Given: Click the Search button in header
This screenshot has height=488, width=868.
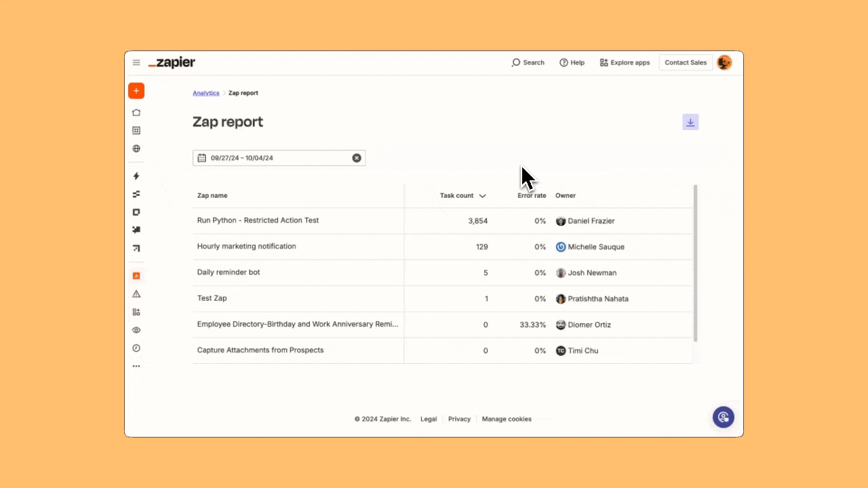Looking at the screenshot, I should [x=528, y=62].
